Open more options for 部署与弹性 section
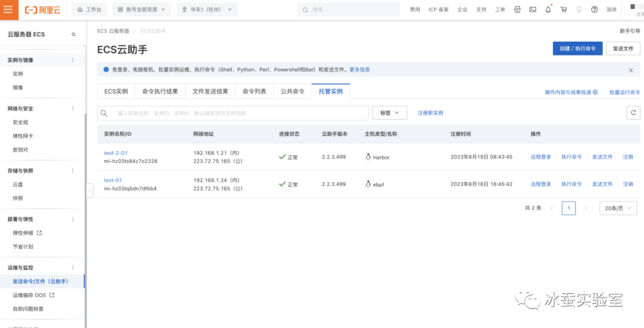The image size is (644, 328). [x=73, y=219]
